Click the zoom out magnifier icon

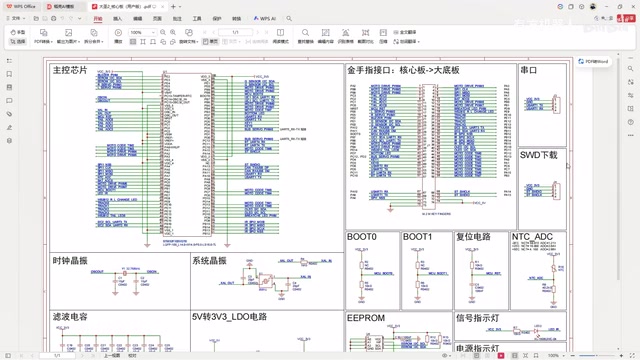(x=163, y=32)
